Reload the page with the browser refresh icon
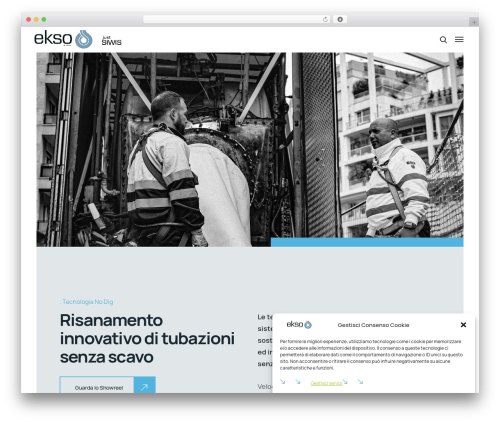This screenshot has height=423, width=500. tap(325, 20)
